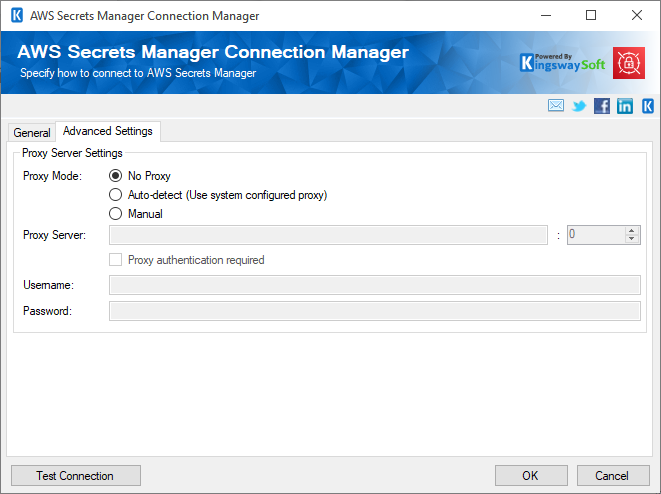Image resolution: width=661 pixels, height=494 pixels.
Task: Increase proxy port with up arrow
Action: click(x=631, y=231)
